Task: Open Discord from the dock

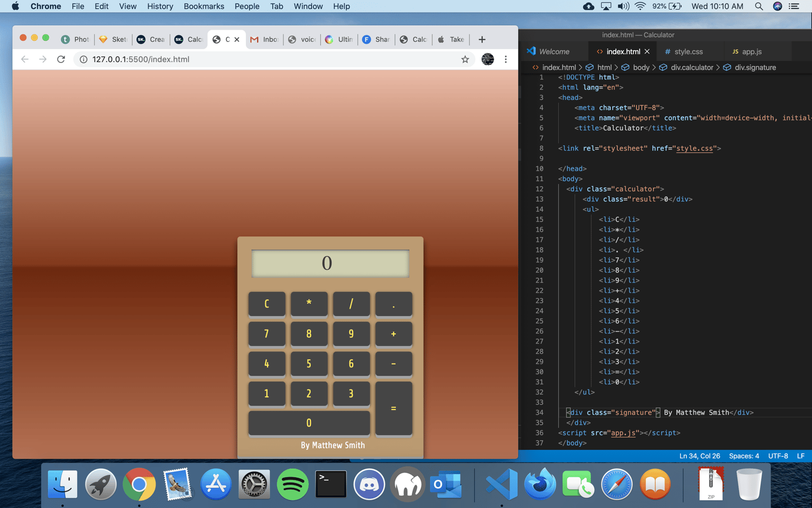Action: point(369,484)
